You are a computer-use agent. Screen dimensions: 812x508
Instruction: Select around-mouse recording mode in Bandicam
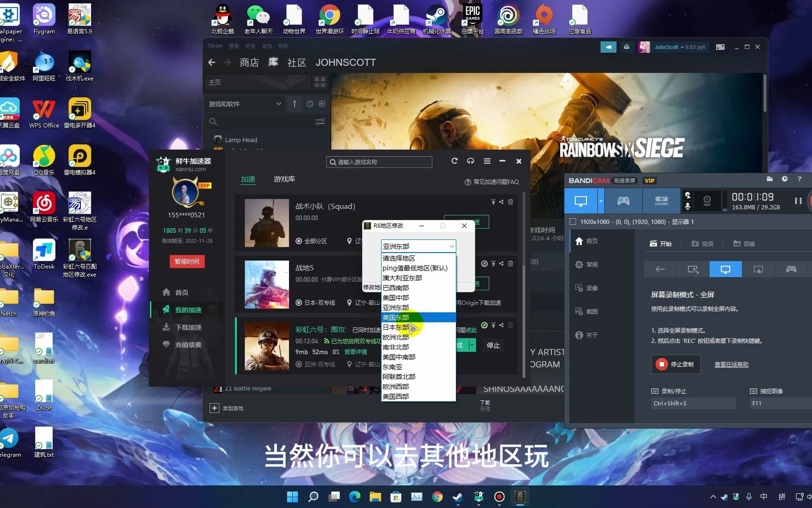(x=758, y=270)
